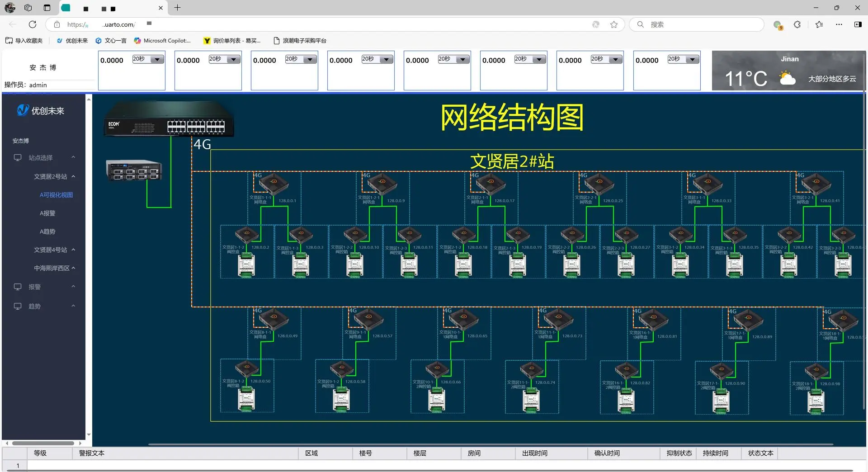The image size is (868, 472).
Task: Select A可视化视图 in the sidebar
Action: point(56,195)
